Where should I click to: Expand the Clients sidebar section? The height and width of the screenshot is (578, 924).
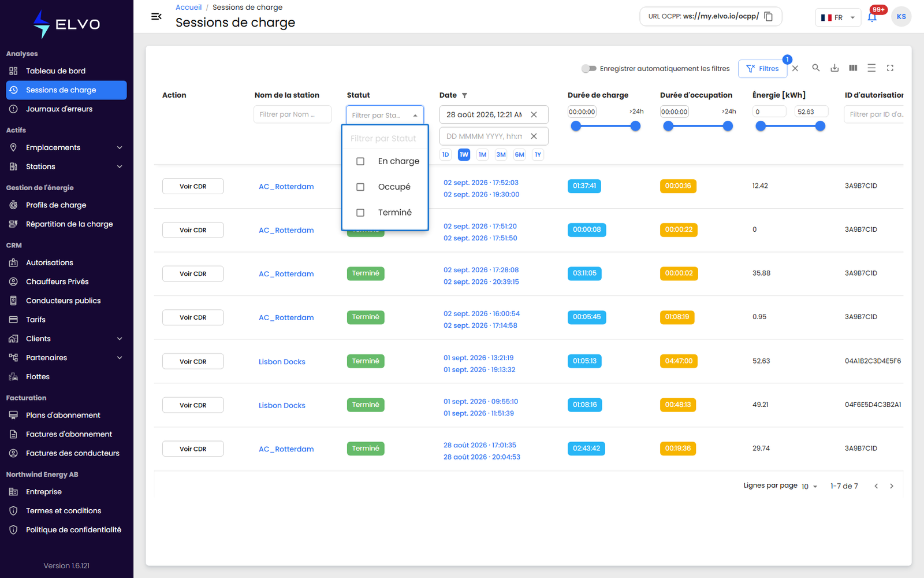tap(66, 339)
